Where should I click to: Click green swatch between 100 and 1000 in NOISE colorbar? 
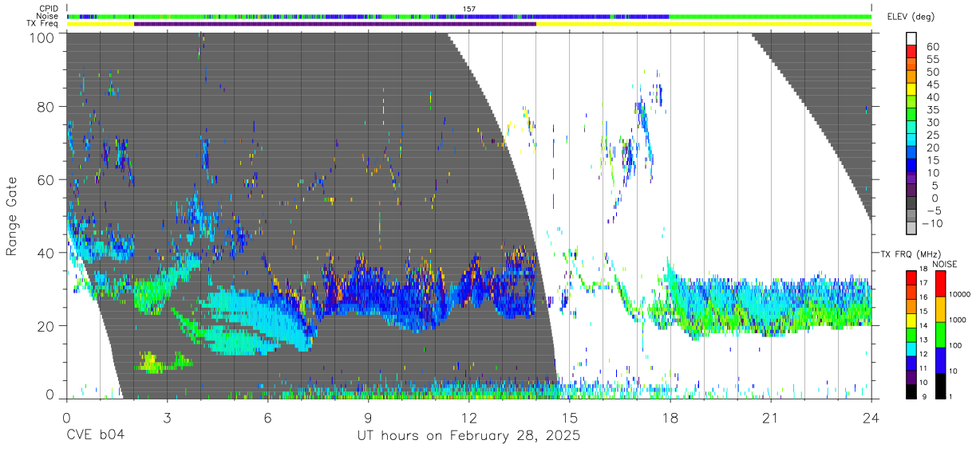(940, 335)
